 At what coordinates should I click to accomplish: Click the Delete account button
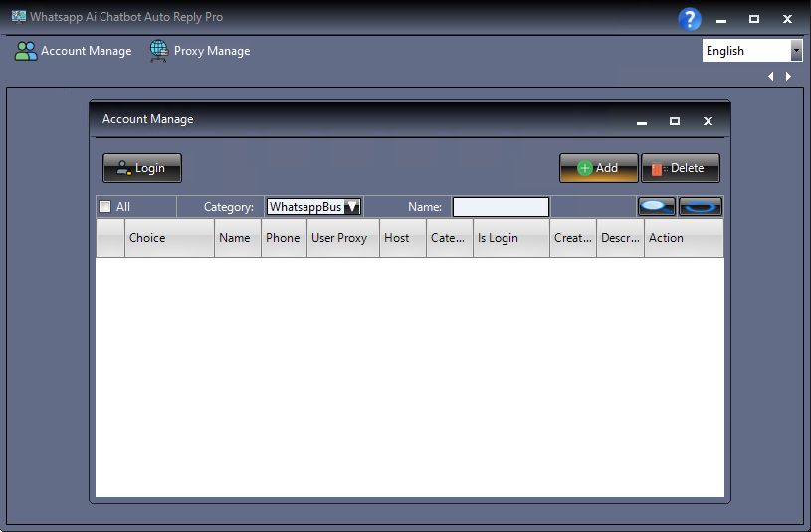680,168
